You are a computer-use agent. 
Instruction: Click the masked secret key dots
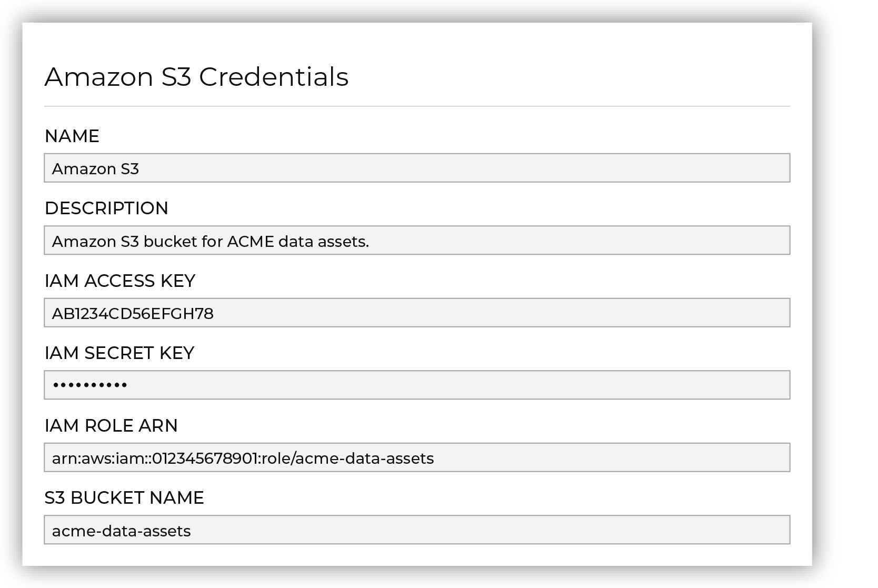(x=90, y=385)
